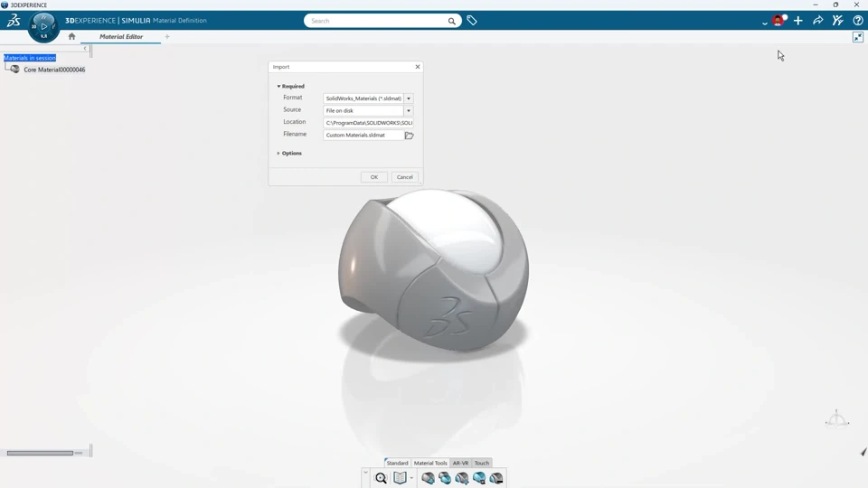Screen dimensions: 868x488
Task: Switch to the Material Editor tab
Action: 120,36
